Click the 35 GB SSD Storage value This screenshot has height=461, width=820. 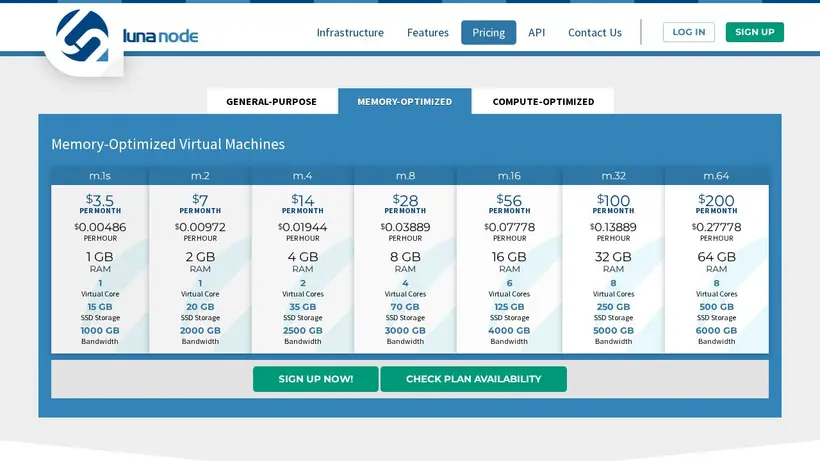pyautogui.click(x=303, y=307)
